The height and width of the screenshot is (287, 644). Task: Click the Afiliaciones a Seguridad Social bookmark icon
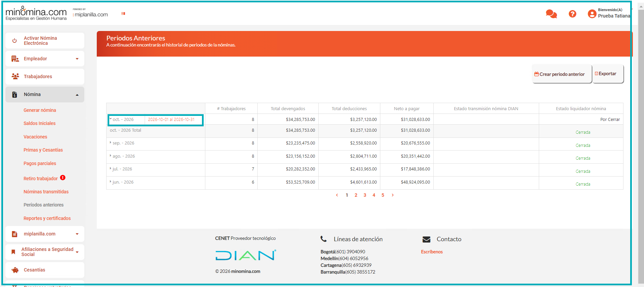pyautogui.click(x=13, y=252)
